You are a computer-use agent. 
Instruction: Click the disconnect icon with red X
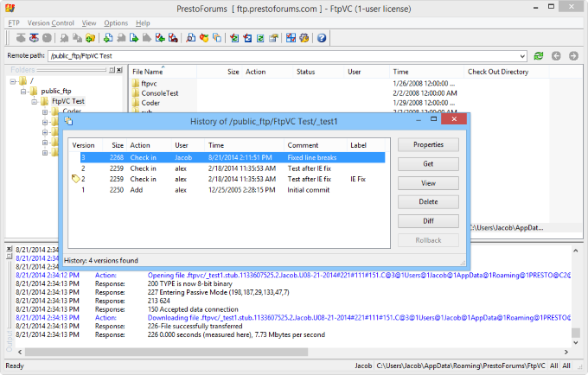[x=34, y=38]
